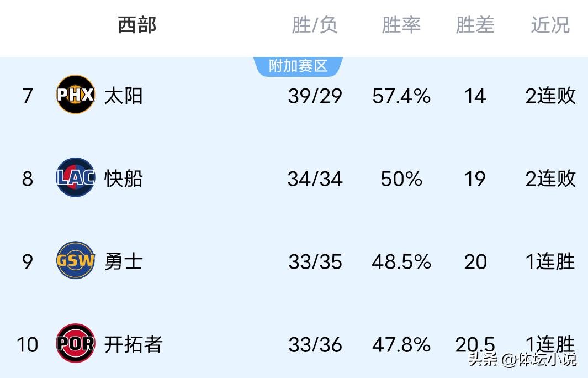
Task: Click the Clippers 50% win rate
Action: (x=401, y=179)
